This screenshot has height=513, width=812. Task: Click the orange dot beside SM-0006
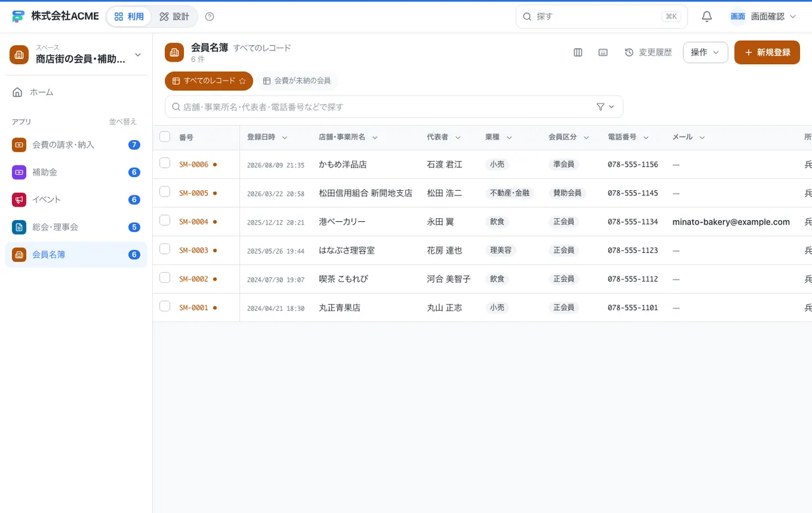215,164
